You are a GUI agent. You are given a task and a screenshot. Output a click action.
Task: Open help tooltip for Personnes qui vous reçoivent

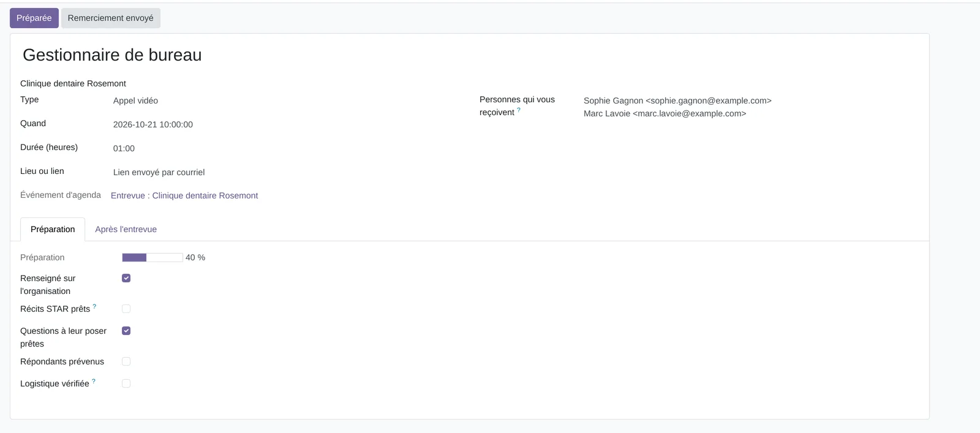(x=519, y=110)
